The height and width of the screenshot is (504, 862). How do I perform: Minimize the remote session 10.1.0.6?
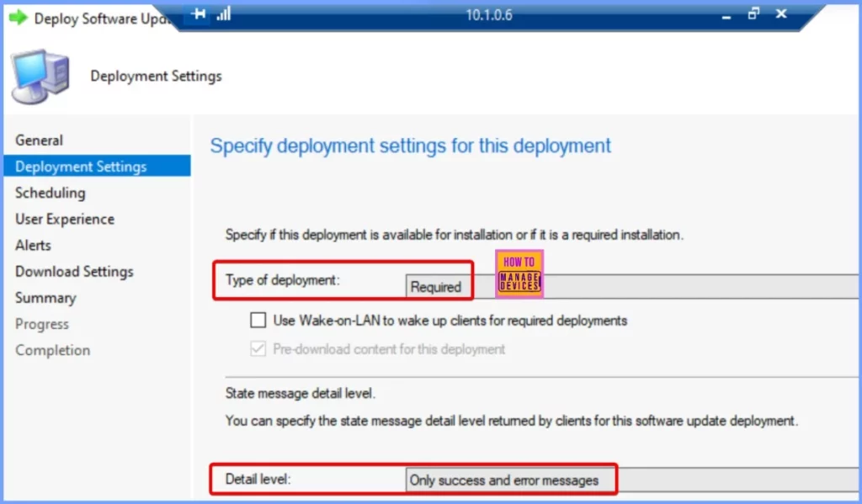pyautogui.click(x=726, y=15)
